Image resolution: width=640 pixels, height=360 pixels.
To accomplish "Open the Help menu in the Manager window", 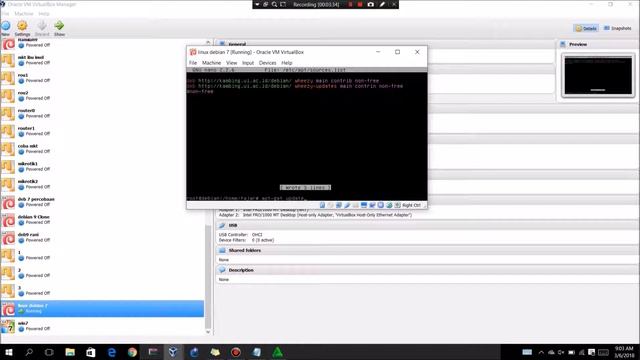I will coord(44,13).
